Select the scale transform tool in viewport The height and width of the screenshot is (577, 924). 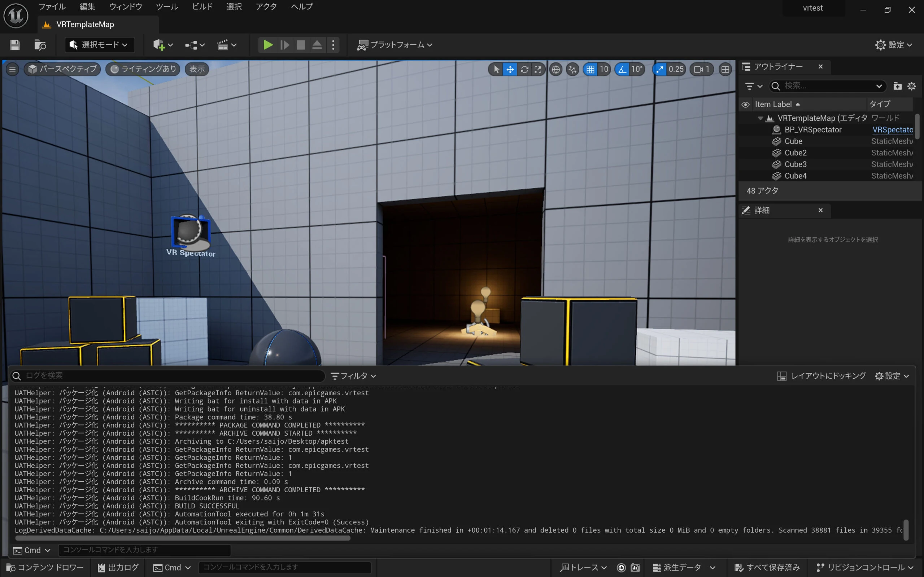coord(538,70)
